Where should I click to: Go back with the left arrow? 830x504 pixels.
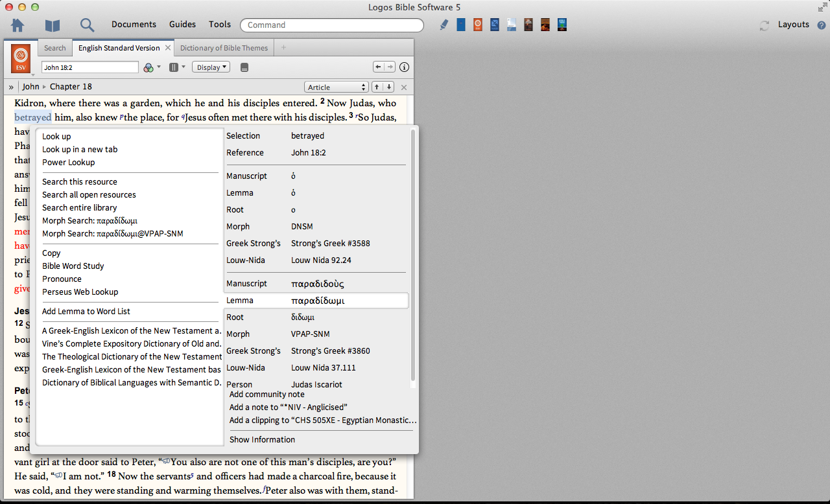pyautogui.click(x=378, y=67)
